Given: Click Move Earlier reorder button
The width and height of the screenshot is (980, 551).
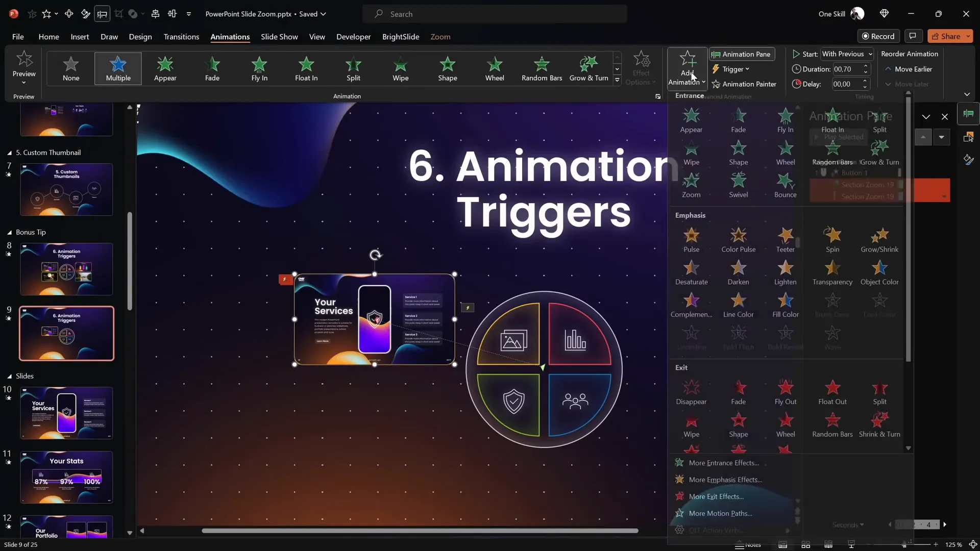Looking at the screenshot, I should pos(909,69).
